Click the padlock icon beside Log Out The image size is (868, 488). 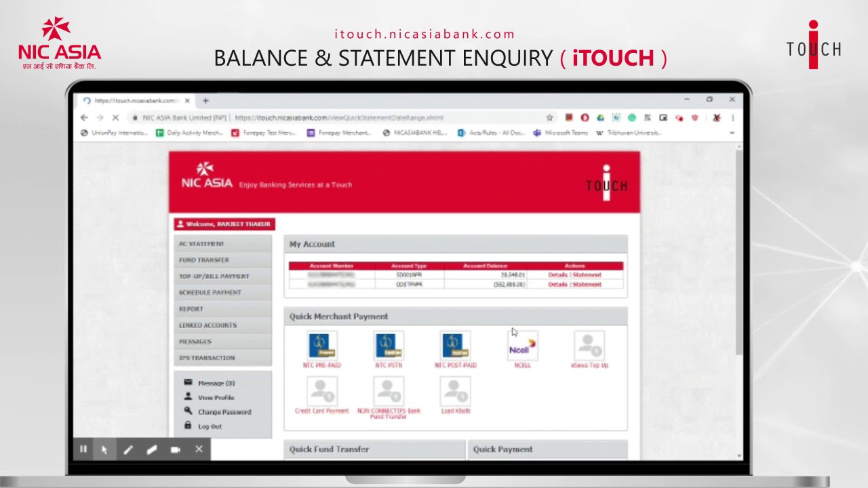tap(188, 425)
